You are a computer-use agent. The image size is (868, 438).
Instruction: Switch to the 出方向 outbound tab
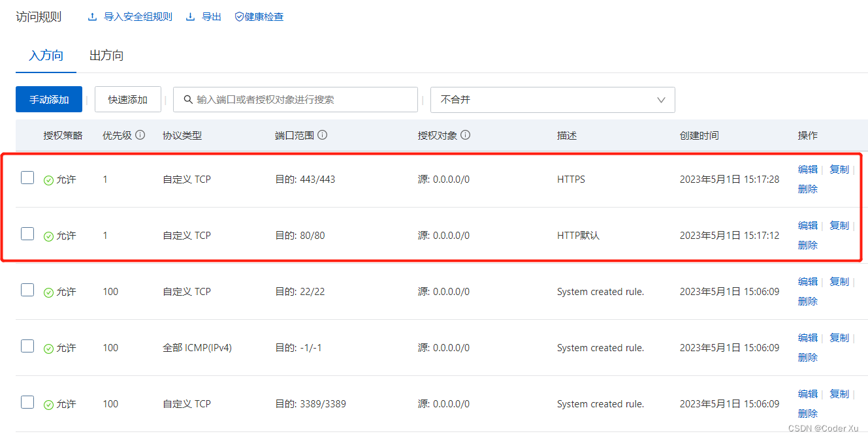pos(106,55)
